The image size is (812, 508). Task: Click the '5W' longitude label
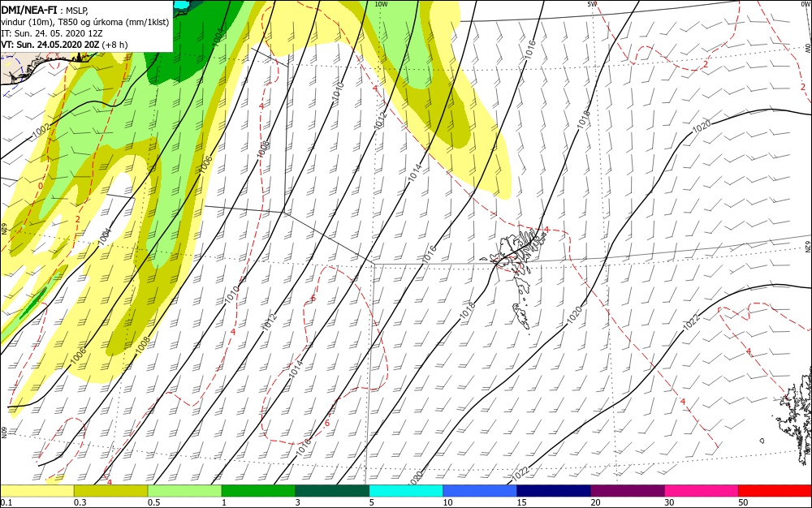592,4
